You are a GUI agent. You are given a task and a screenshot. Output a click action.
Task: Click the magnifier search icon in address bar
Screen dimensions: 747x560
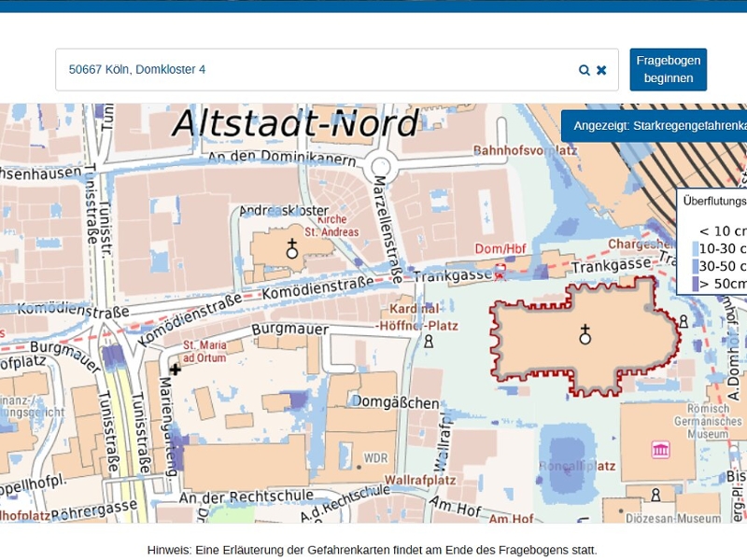(x=585, y=70)
